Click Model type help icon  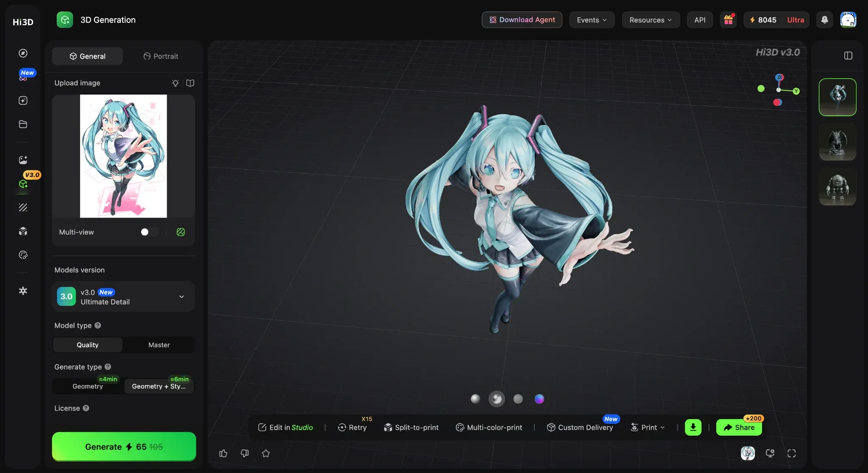tap(98, 325)
